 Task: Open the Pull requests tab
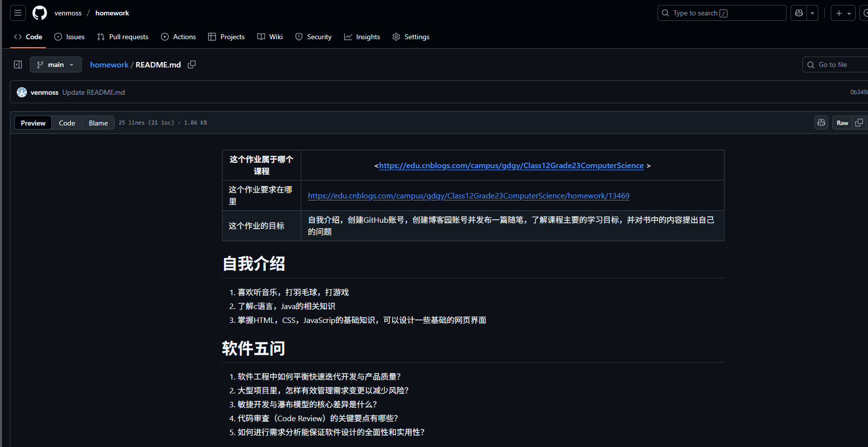[123, 37]
